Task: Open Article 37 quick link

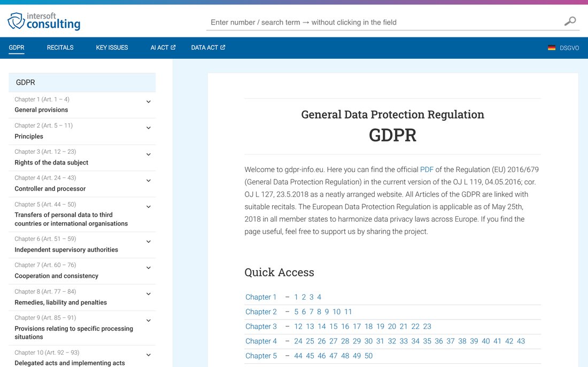Action: [x=451, y=341]
